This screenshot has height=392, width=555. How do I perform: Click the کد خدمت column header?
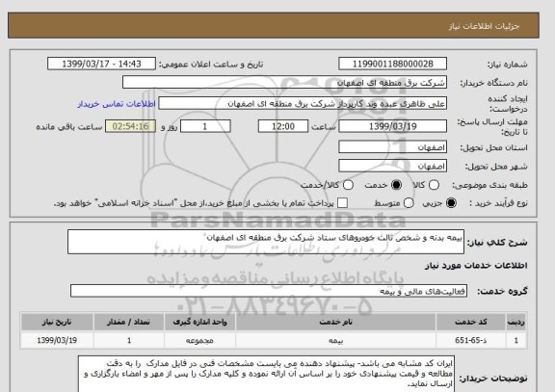[x=471, y=322]
